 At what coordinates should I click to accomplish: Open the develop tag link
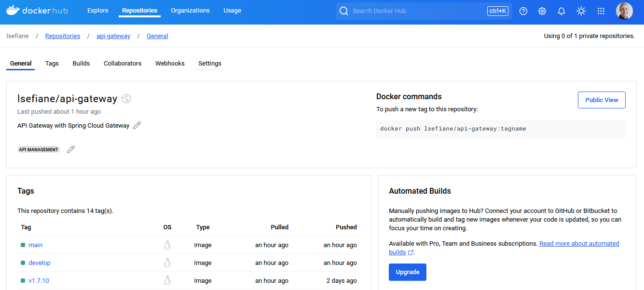pos(40,263)
